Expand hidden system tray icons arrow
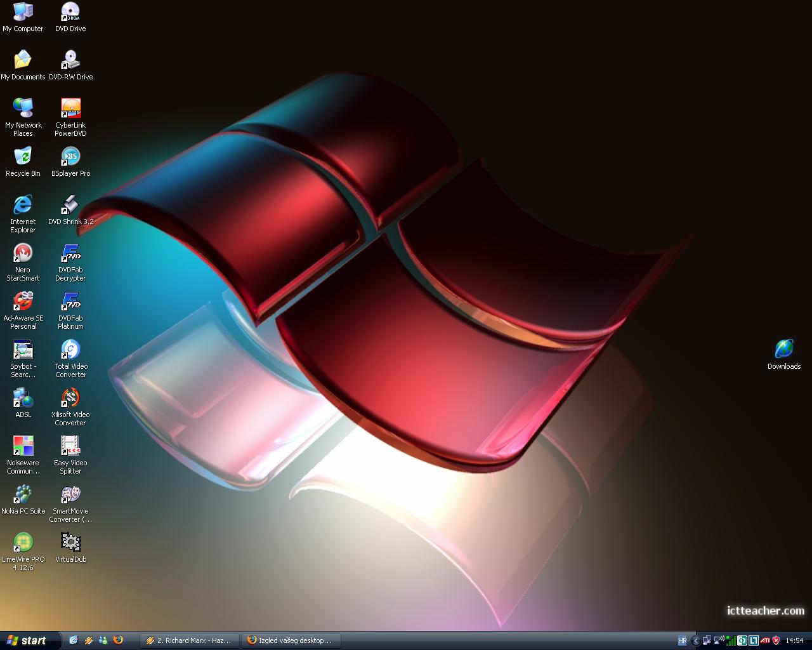The width and height of the screenshot is (812, 650). [696, 640]
